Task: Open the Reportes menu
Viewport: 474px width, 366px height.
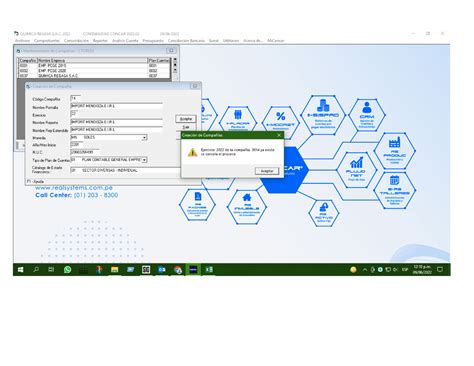Action: (100, 41)
